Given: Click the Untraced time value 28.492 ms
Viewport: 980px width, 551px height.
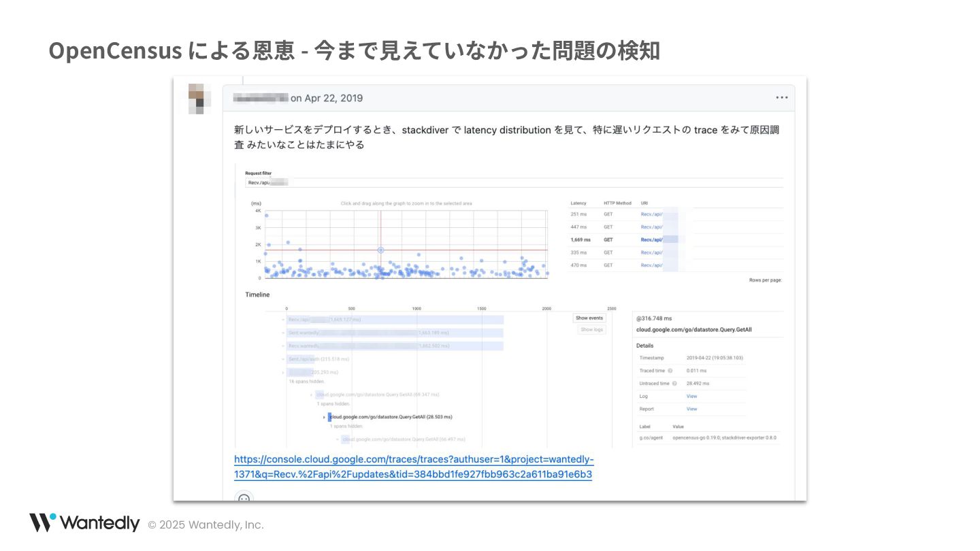Looking at the screenshot, I should (697, 383).
